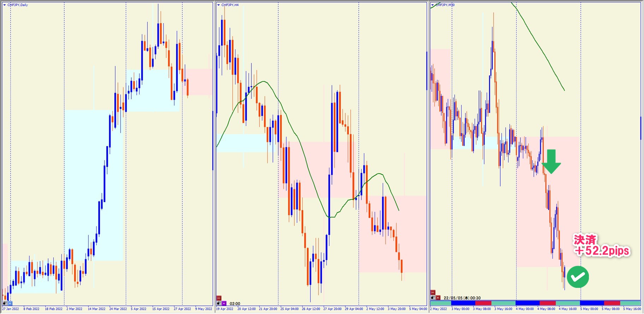Click the 02:00 countdown label in the H4 chart
This screenshot has width=644, height=314.
point(235,303)
